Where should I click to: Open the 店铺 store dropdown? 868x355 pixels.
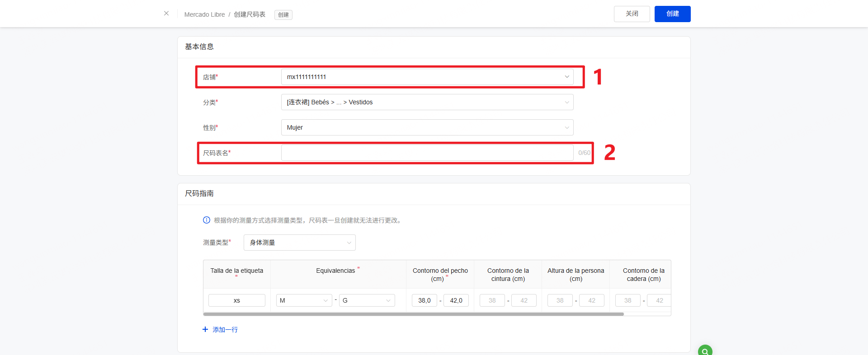pos(427,77)
